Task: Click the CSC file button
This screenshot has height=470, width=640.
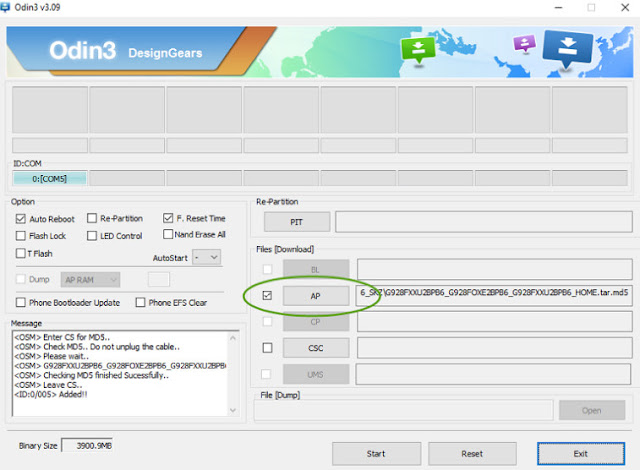Action: (x=316, y=348)
